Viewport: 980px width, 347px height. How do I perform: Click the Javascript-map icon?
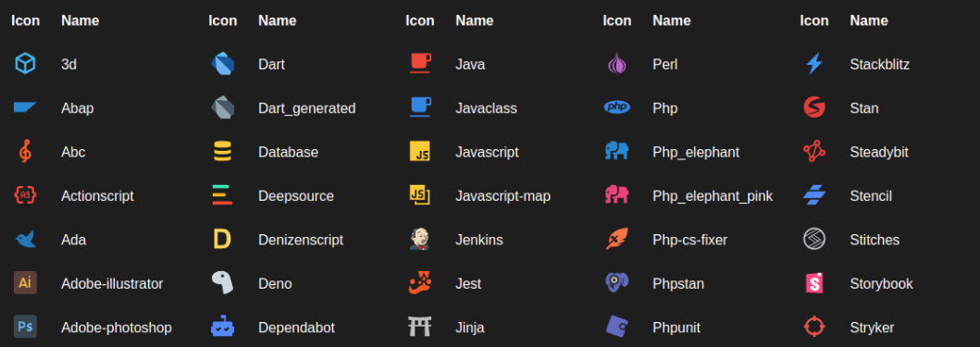tap(420, 195)
